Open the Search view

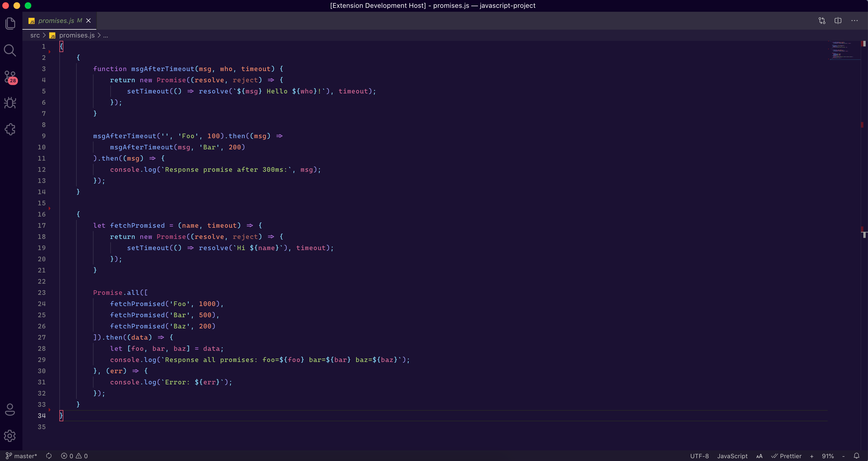(x=10, y=51)
